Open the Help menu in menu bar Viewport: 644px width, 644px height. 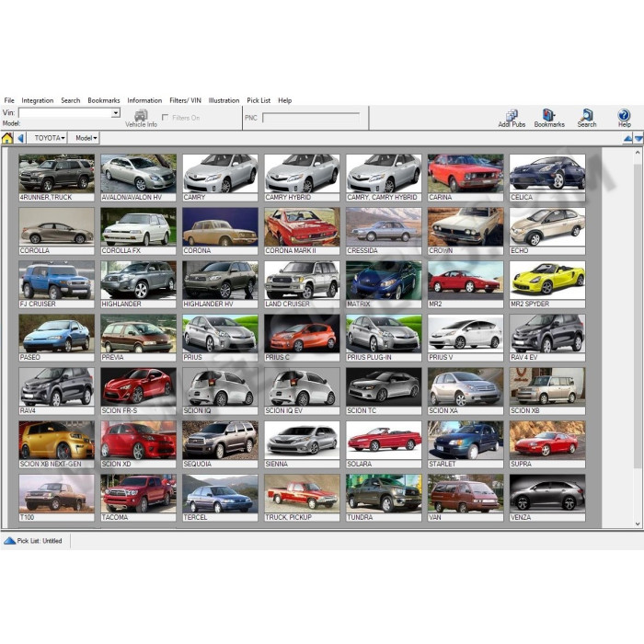coord(284,100)
